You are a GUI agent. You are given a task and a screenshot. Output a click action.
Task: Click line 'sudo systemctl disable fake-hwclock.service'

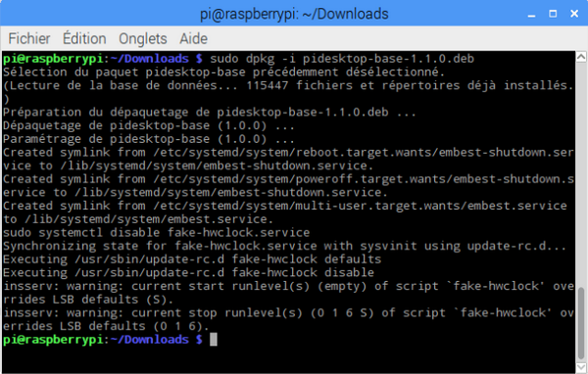click(x=157, y=233)
